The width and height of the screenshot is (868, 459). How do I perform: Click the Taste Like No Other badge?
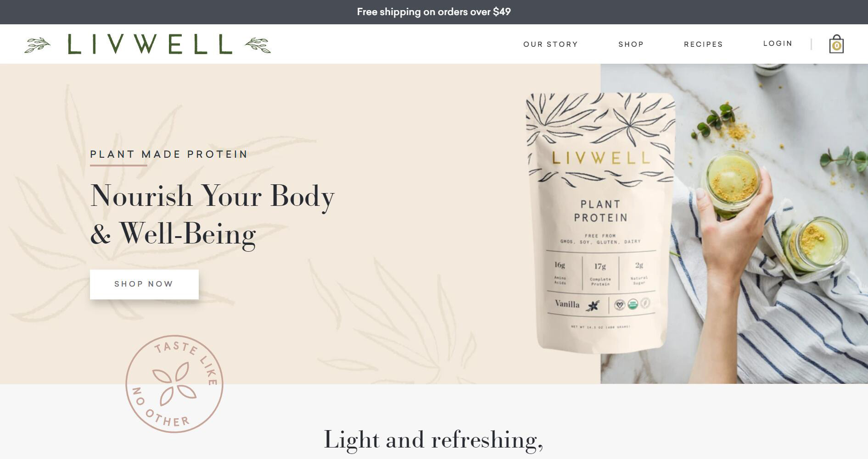pyautogui.click(x=174, y=384)
